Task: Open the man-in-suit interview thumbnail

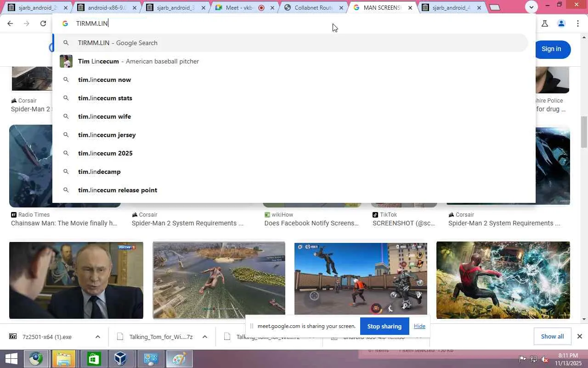Action: point(76,280)
